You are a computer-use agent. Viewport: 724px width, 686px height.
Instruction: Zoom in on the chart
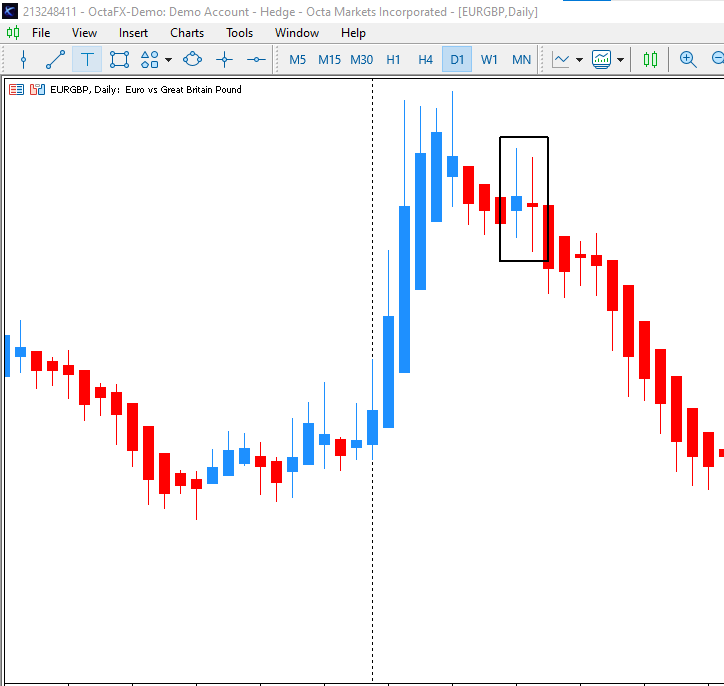point(688,60)
